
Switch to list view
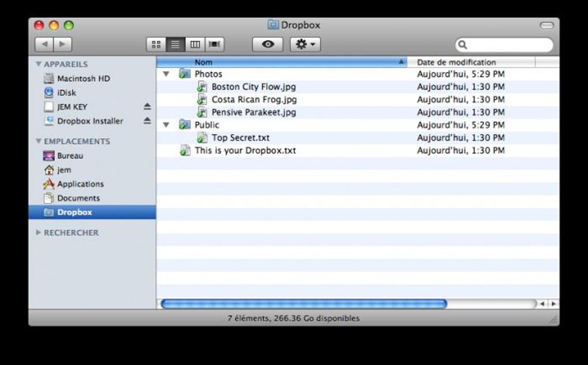click(x=175, y=44)
